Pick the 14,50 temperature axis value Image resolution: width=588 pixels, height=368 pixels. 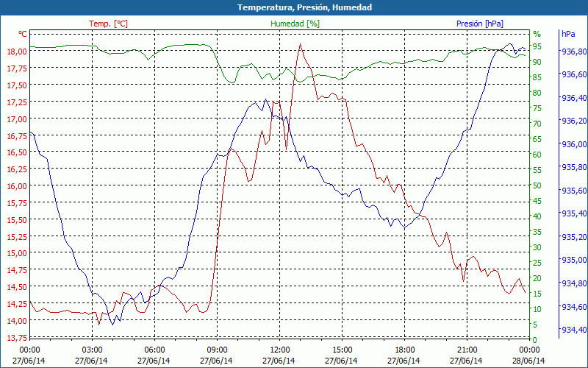click(x=17, y=287)
